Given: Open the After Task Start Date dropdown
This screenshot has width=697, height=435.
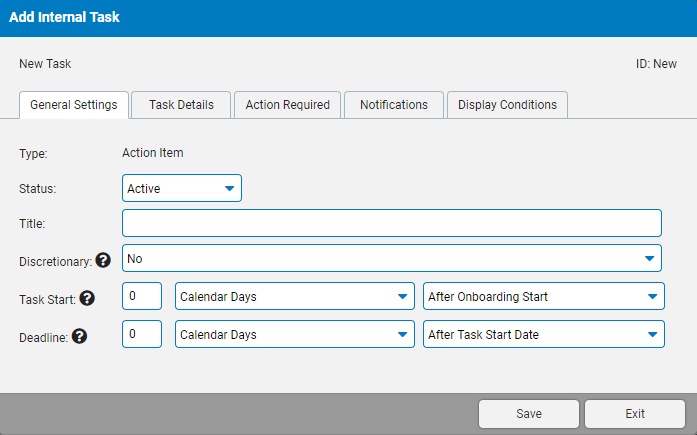Looking at the screenshot, I should point(544,334).
